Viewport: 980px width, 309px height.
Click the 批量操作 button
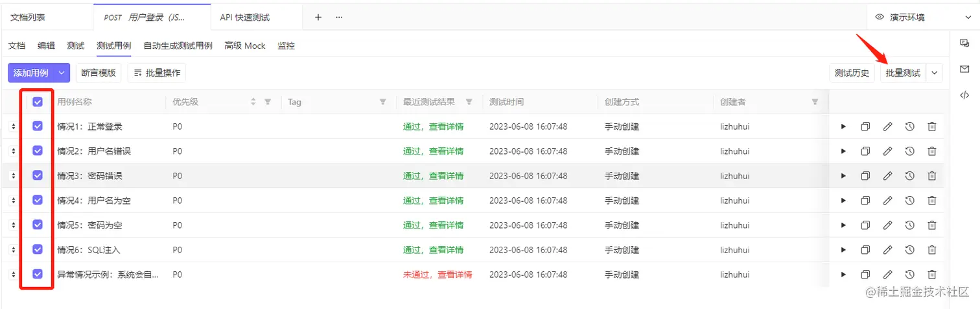(157, 73)
